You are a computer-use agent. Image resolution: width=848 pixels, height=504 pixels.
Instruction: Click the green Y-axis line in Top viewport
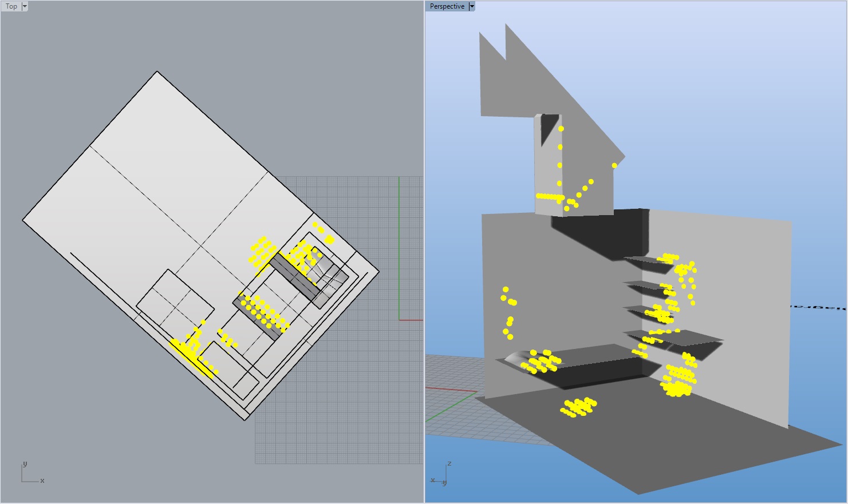pyautogui.click(x=399, y=246)
